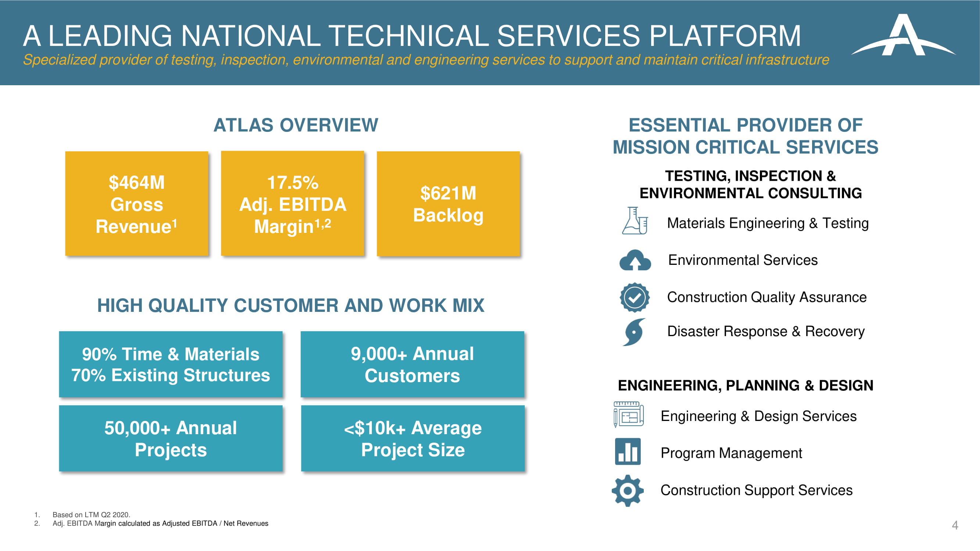This screenshot has height=551, width=980.
Task: Click 'ESSENTIAL PROVIDER OF MISSION CRITICAL SERVICES' heading
Action: [746, 136]
